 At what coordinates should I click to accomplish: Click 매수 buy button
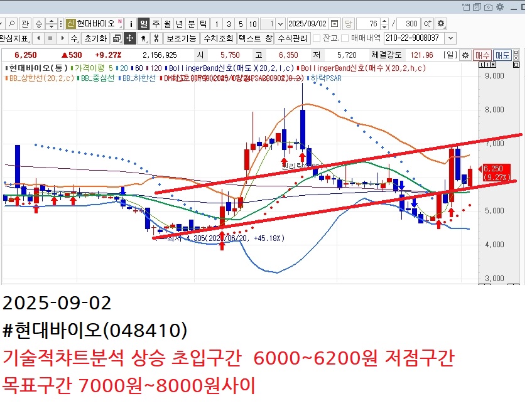pos(482,55)
